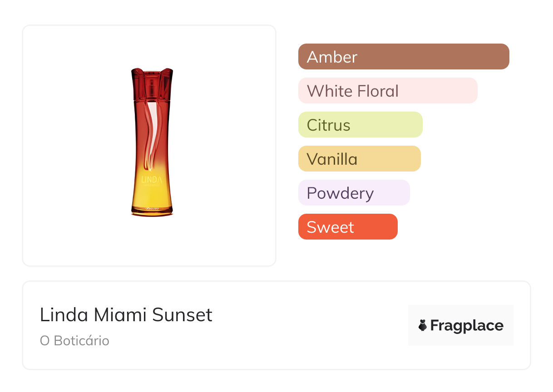The image size is (553, 392).
Task: Choose the Citrus accord bar
Action: coord(360,125)
